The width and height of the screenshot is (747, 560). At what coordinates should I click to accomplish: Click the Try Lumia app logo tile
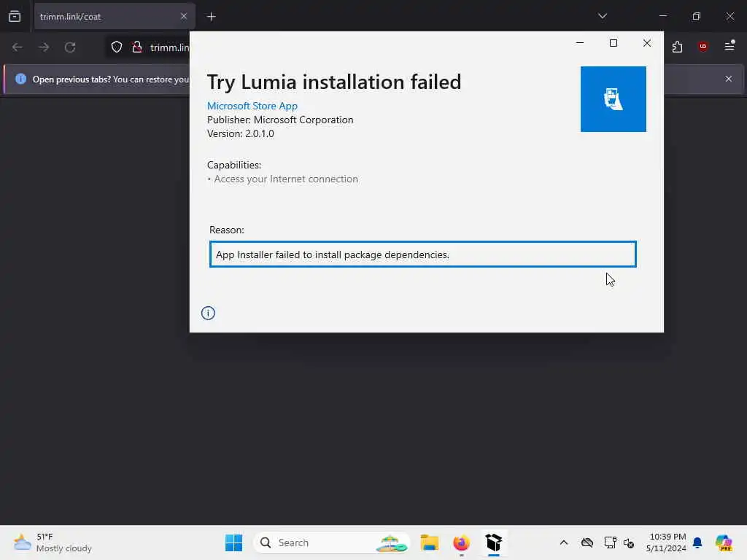coord(613,99)
